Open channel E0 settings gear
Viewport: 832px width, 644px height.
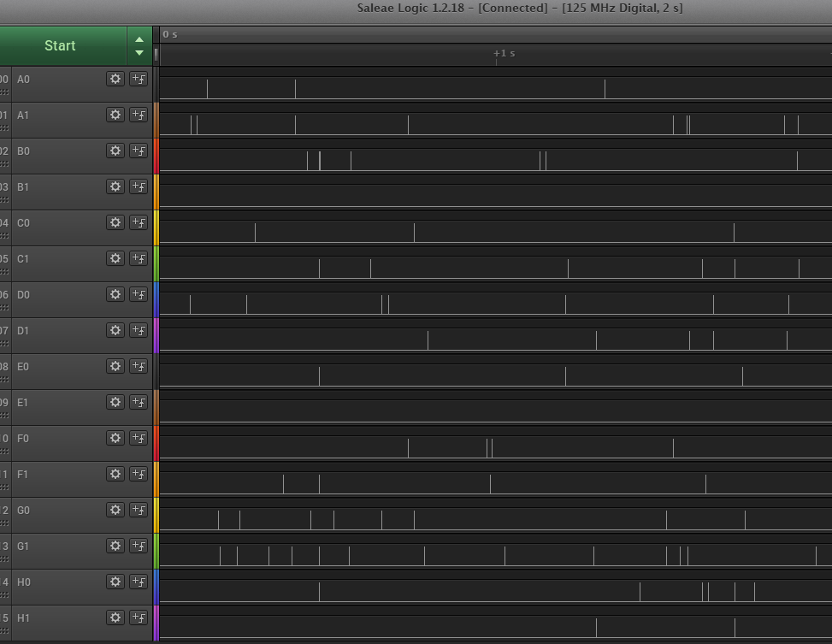[115, 366]
